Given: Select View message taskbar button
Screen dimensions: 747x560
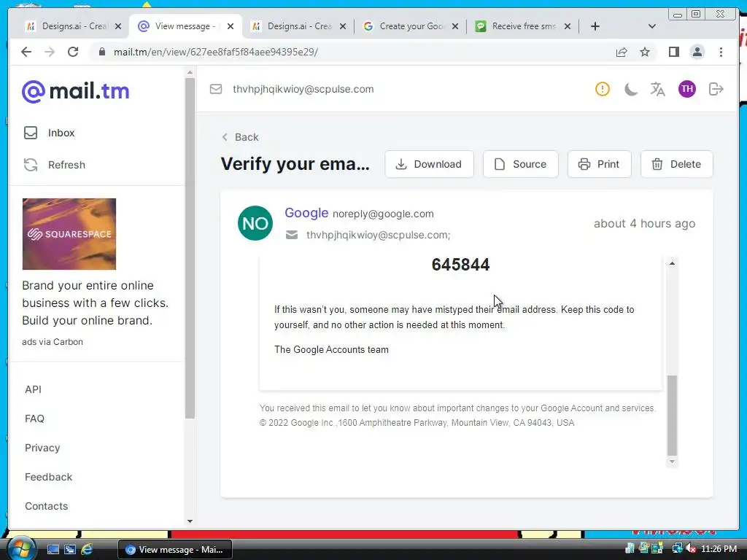Looking at the screenshot, I should pos(175,550).
